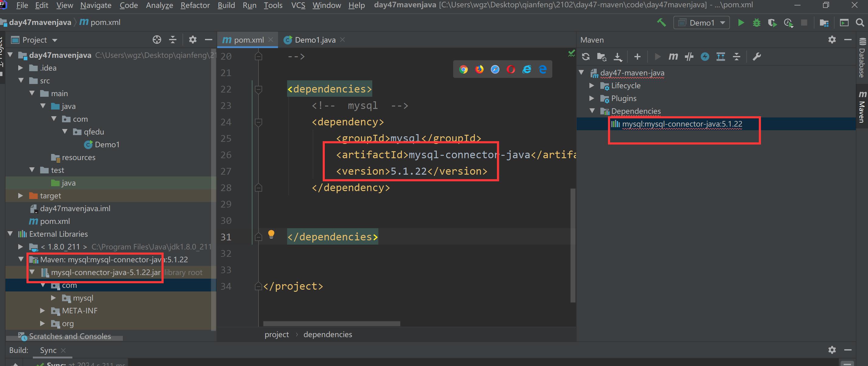
Task: Open the Refactor menu
Action: click(x=195, y=5)
